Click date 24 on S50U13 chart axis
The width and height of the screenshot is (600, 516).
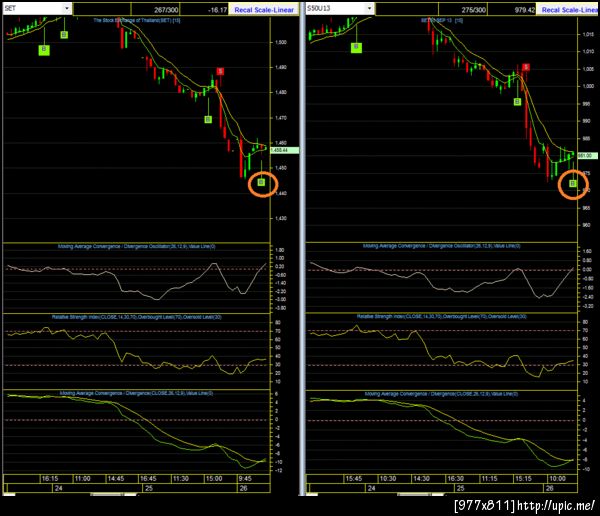click(x=371, y=488)
